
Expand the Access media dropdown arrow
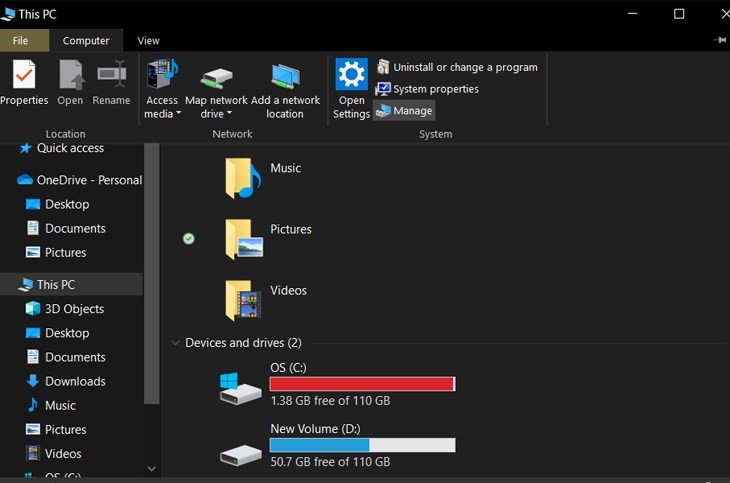(178, 113)
